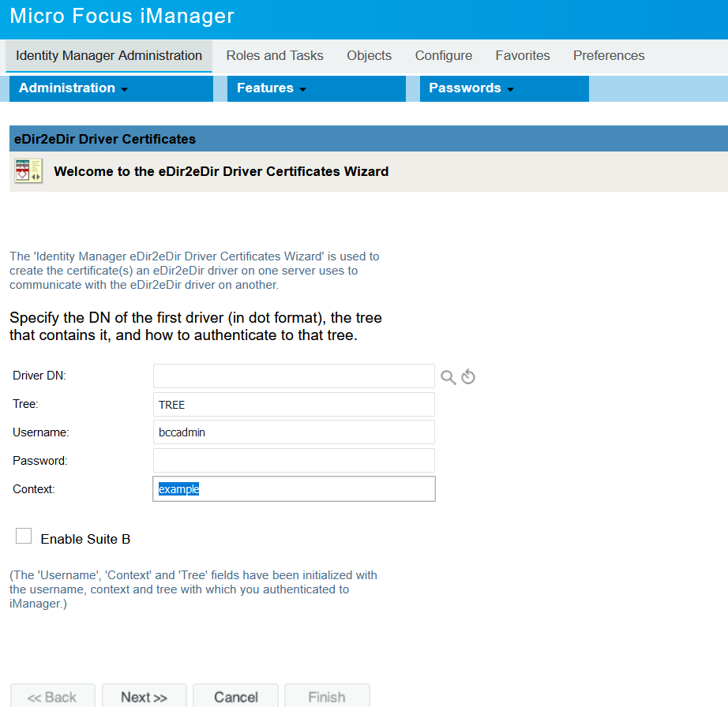Image resolution: width=728 pixels, height=707 pixels.
Task: Click into the Tree input field
Action: [294, 405]
